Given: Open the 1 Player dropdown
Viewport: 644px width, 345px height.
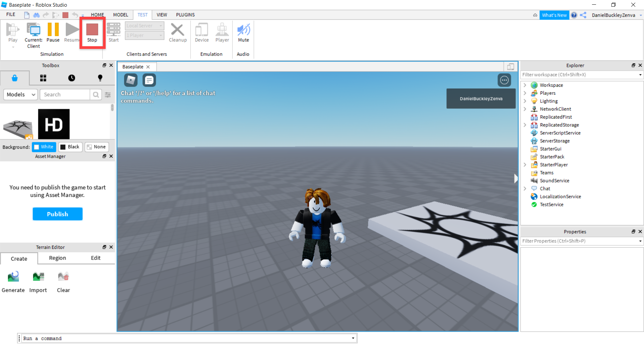Looking at the screenshot, I should pos(145,35).
